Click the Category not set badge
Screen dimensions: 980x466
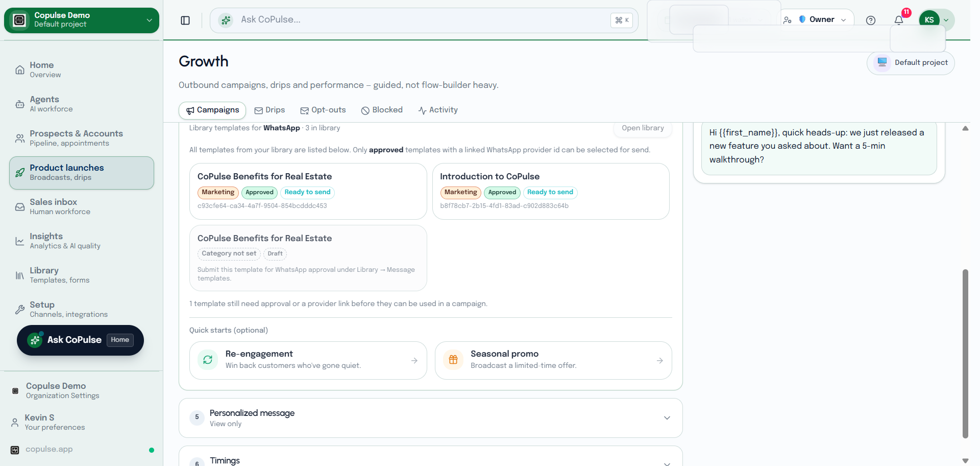click(229, 254)
